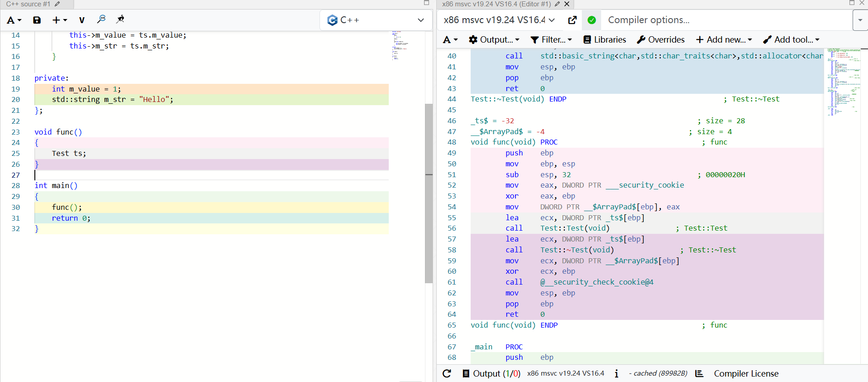Save the C++ source file

tap(37, 20)
